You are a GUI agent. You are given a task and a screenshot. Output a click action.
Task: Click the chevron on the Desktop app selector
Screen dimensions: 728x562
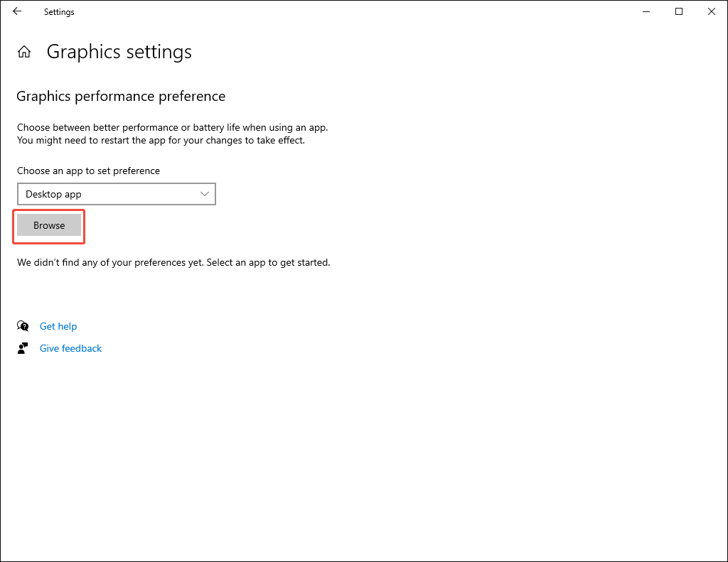click(205, 193)
